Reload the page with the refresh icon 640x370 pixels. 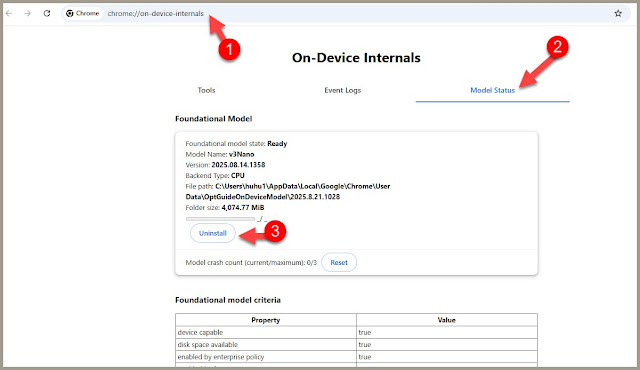click(47, 13)
